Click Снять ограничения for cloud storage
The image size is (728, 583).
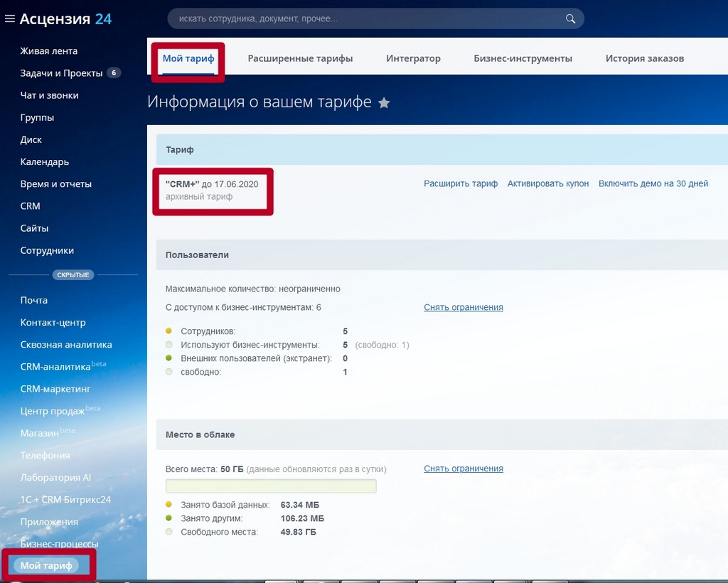point(464,469)
